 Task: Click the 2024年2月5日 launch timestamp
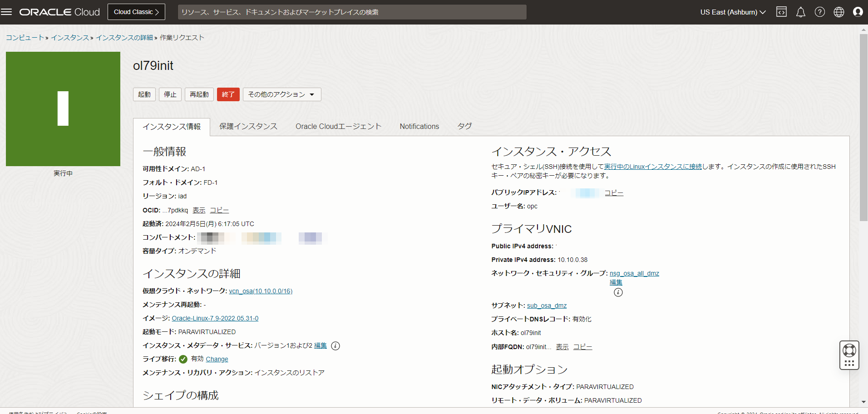tap(210, 224)
